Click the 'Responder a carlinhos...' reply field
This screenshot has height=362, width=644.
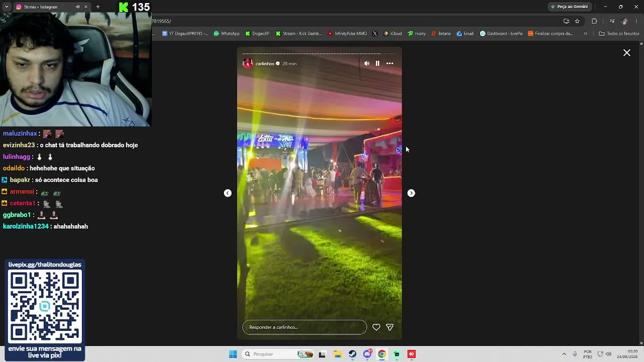pyautogui.click(x=304, y=327)
